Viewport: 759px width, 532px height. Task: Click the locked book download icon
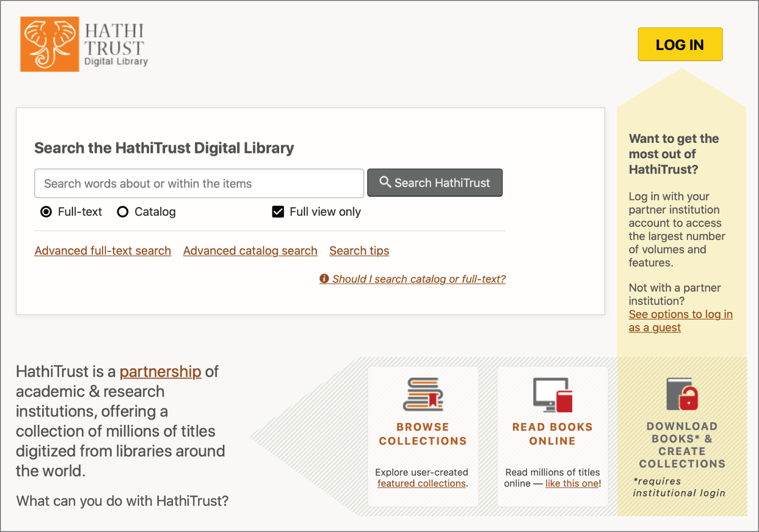point(682,394)
